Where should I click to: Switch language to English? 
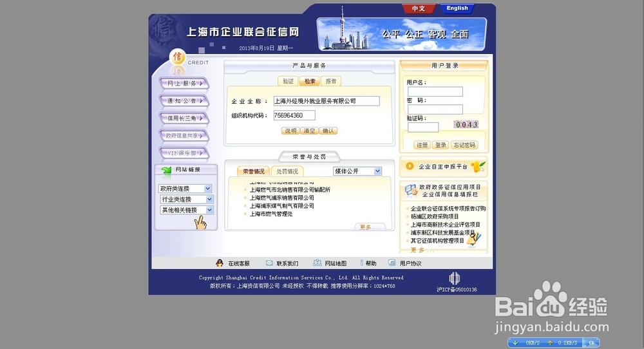coord(457,8)
